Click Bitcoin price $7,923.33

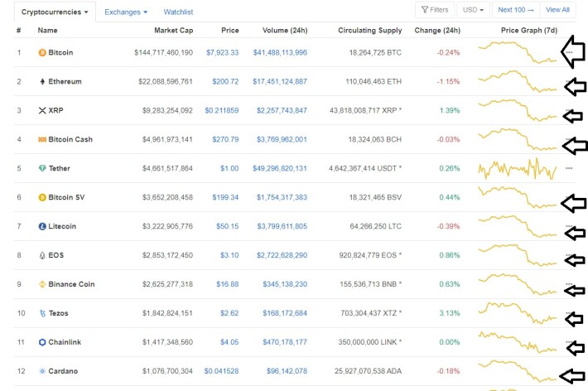[223, 52]
